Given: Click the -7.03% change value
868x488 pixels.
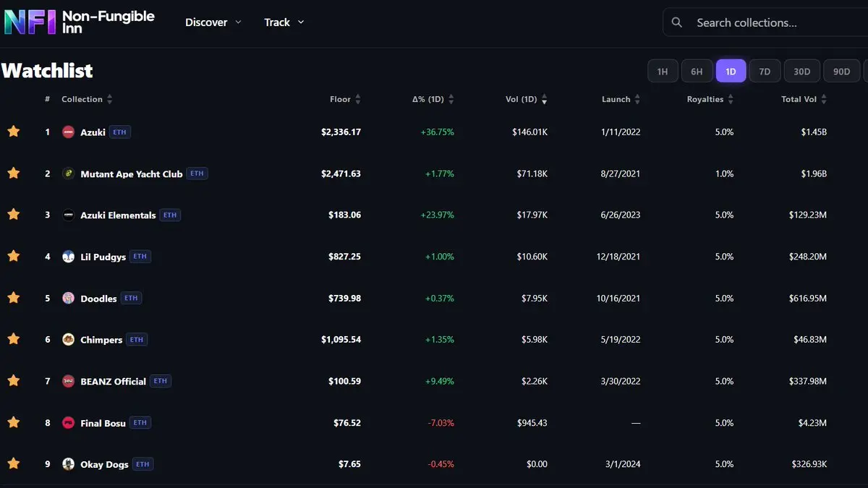Looking at the screenshot, I should point(440,423).
